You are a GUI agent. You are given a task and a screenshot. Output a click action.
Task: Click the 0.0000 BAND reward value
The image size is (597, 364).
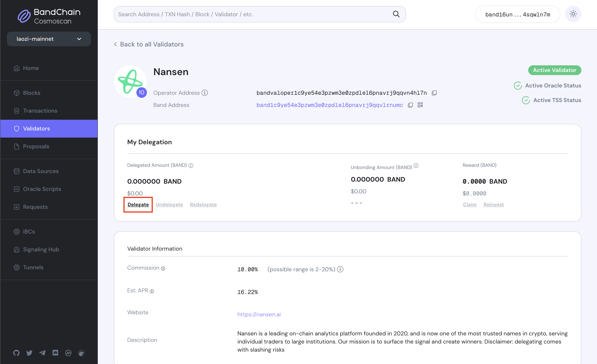(485, 181)
